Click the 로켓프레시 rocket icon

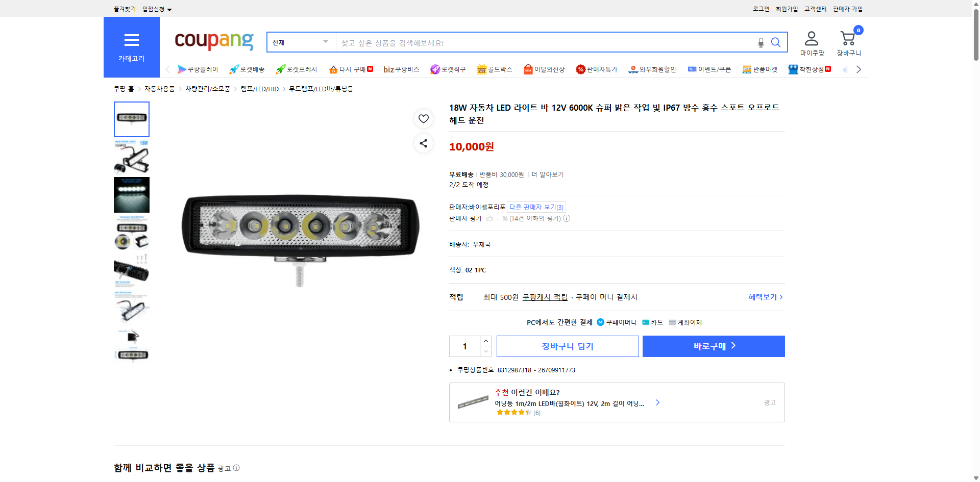(x=280, y=69)
